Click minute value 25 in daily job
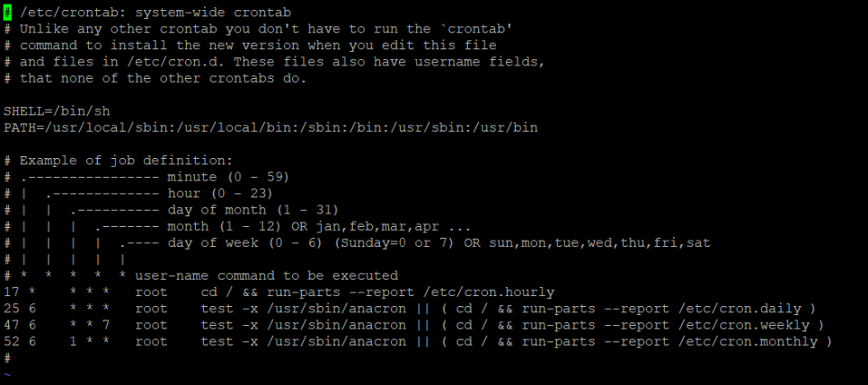The height and width of the screenshot is (385, 868). (x=11, y=309)
